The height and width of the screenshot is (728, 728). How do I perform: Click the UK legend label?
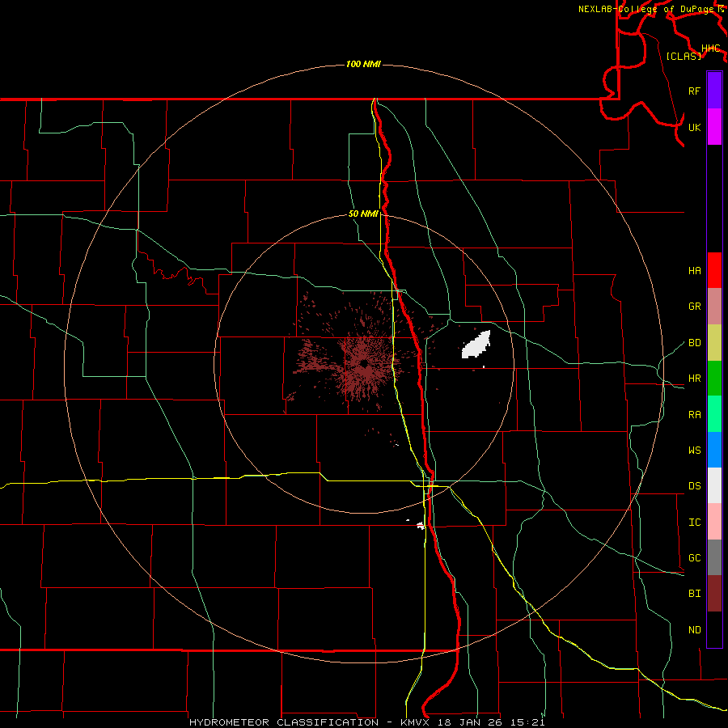point(694,127)
